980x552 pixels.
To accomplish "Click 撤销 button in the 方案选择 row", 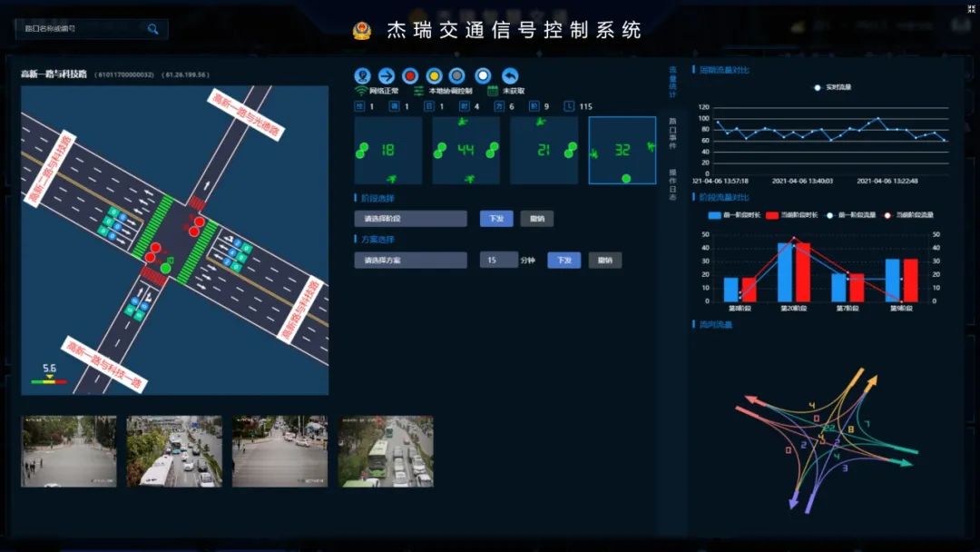I will pyautogui.click(x=604, y=261).
